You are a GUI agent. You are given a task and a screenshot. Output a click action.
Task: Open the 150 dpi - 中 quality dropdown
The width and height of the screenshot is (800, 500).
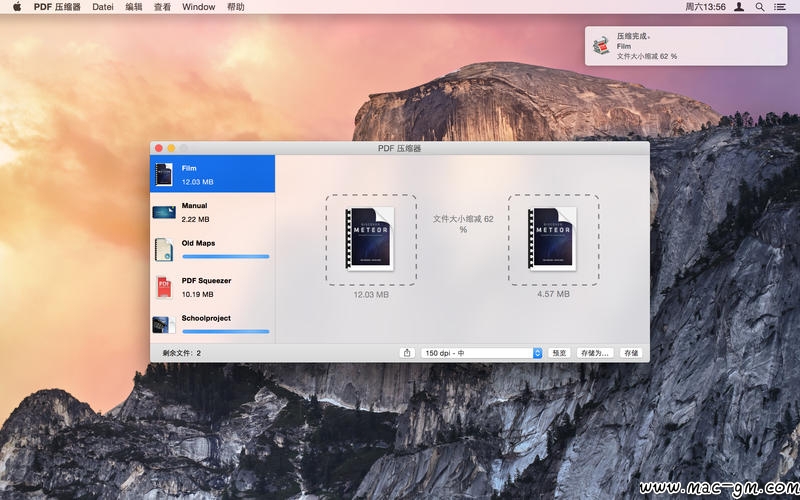481,353
